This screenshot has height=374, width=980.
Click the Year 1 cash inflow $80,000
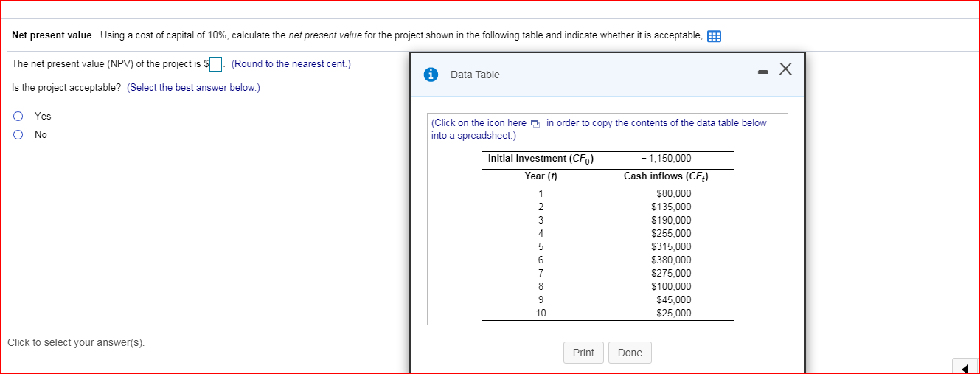[x=673, y=194]
